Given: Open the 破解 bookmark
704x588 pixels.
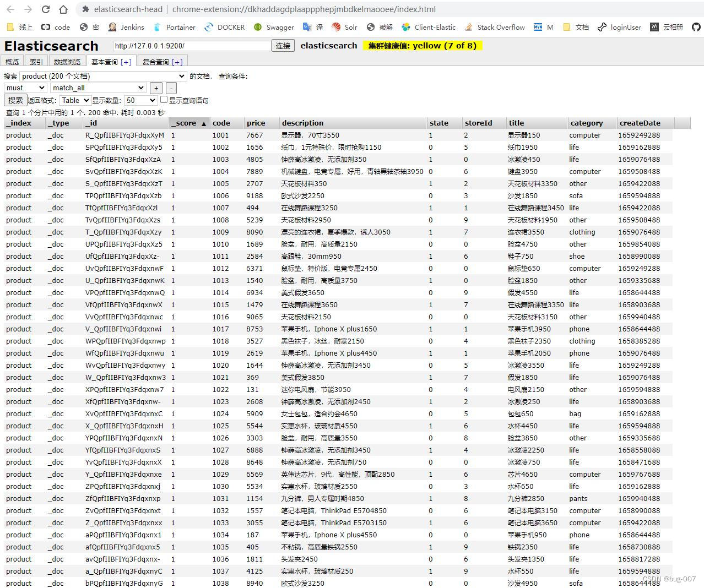Looking at the screenshot, I should (x=380, y=27).
